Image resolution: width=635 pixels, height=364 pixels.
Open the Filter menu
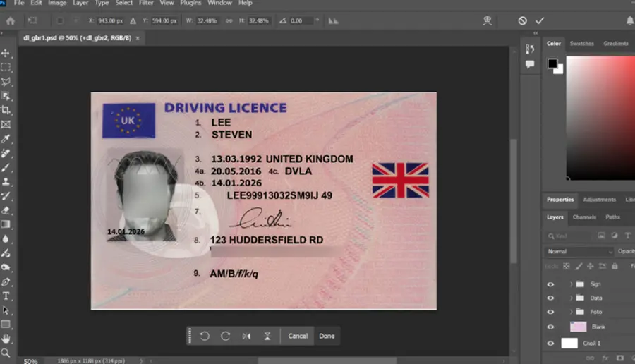(x=146, y=3)
